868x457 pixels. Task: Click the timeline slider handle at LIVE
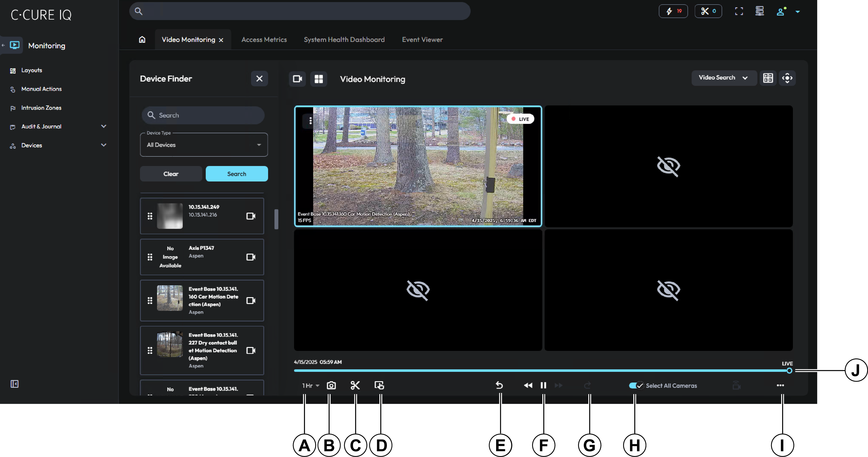(x=789, y=371)
